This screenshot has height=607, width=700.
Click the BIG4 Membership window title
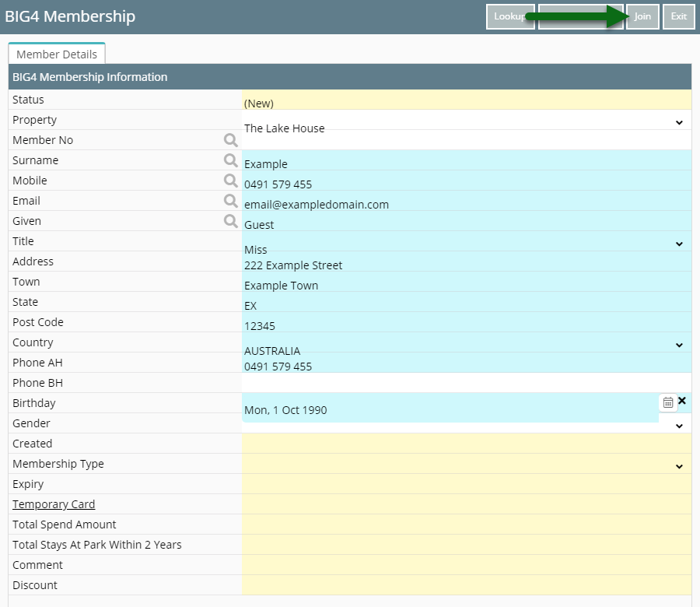pyautogui.click(x=70, y=16)
